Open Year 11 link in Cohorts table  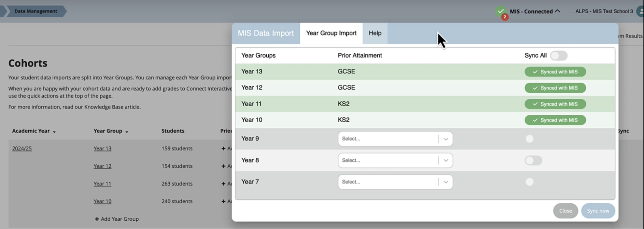(x=102, y=184)
